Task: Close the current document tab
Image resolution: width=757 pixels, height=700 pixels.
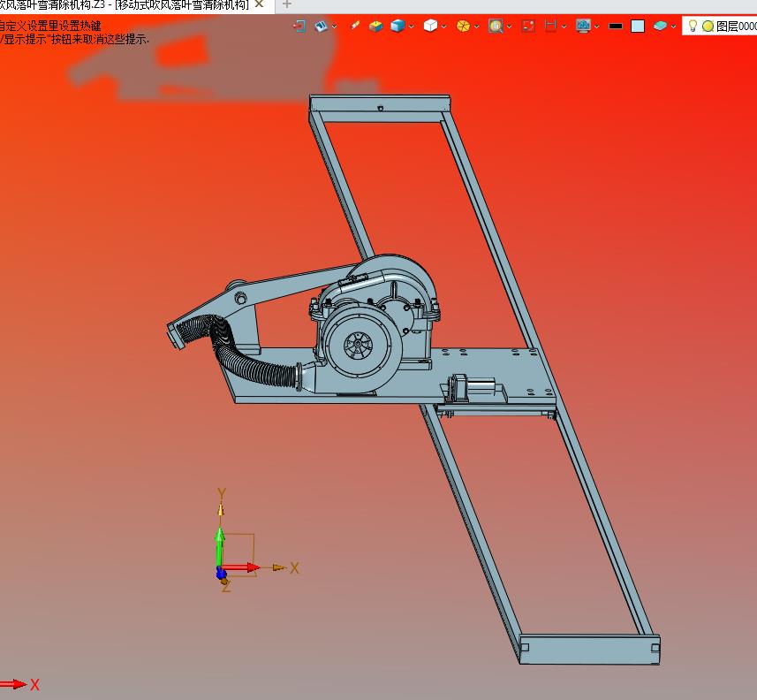Action: point(259,4)
